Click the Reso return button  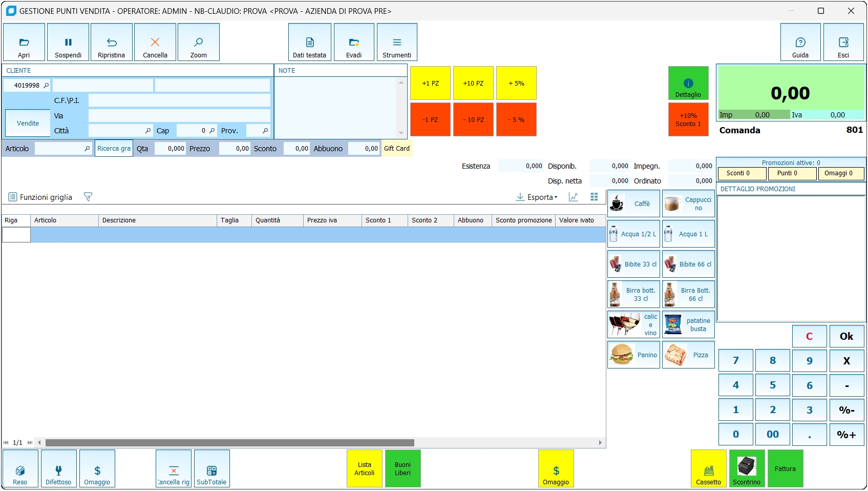pos(20,468)
